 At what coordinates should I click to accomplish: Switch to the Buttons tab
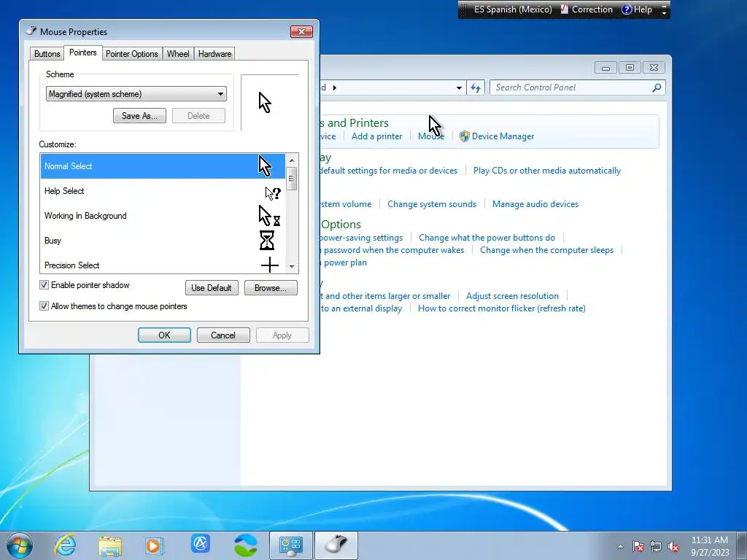point(47,54)
